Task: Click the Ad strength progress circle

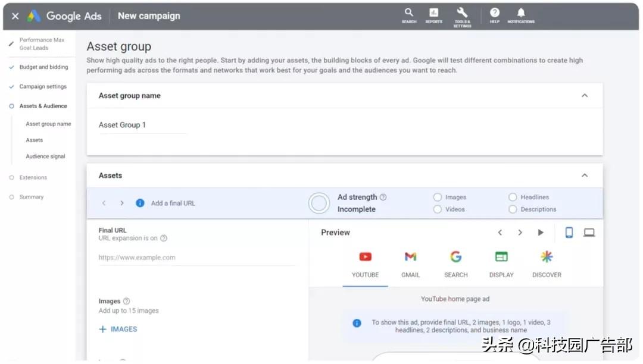Action: (x=319, y=203)
